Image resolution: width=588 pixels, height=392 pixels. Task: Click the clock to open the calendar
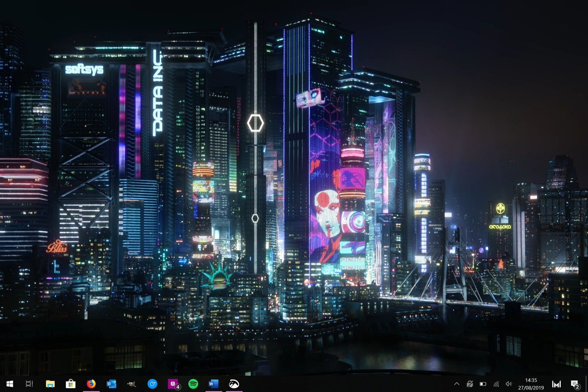coord(531,383)
